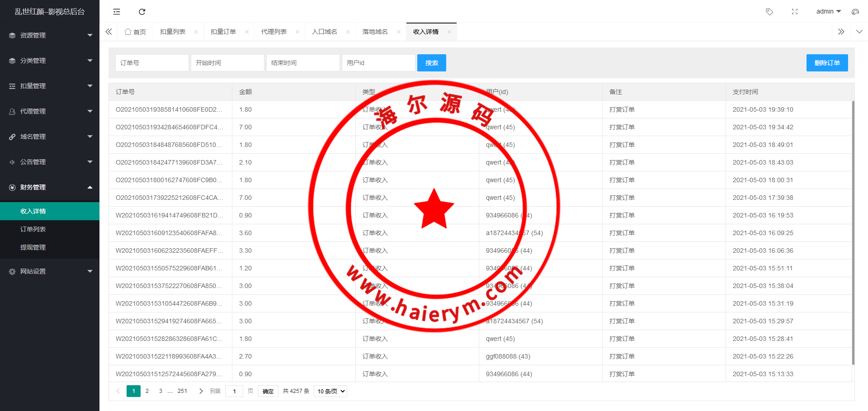Open the 10 条/页 page size selector
The image size is (868, 411).
click(x=330, y=391)
